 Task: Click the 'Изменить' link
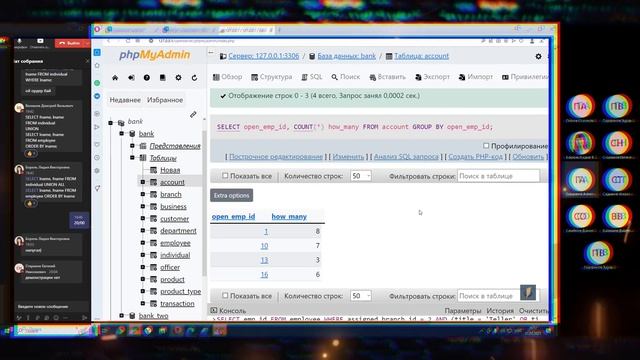pos(348,157)
